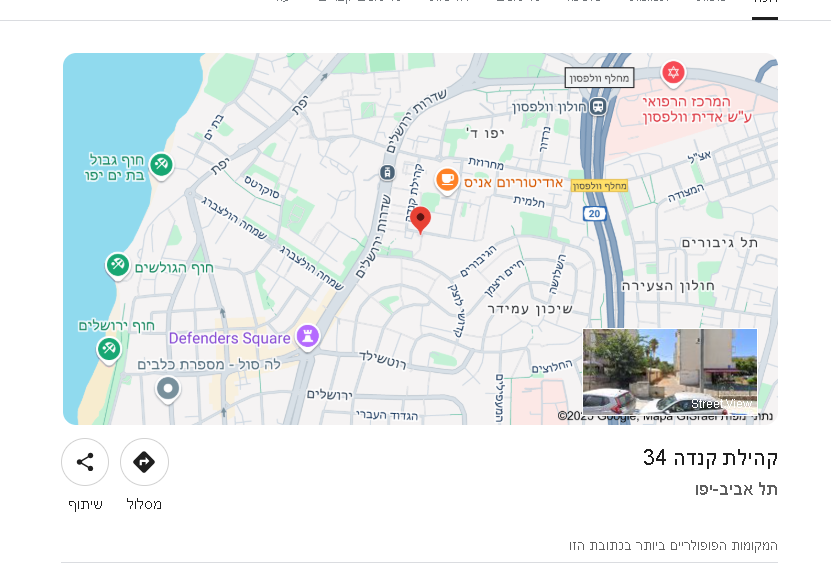Screen dimensions: 831x568
Task: Open directions with the מסלול arrow icon
Action: (144, 462)
